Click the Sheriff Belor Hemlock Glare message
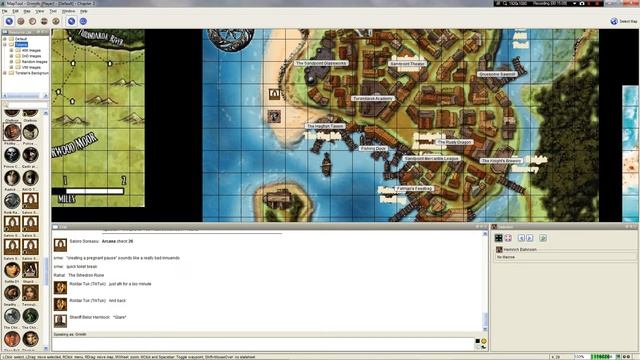This screenshot has height=360, width=640. tap(98, 317)
